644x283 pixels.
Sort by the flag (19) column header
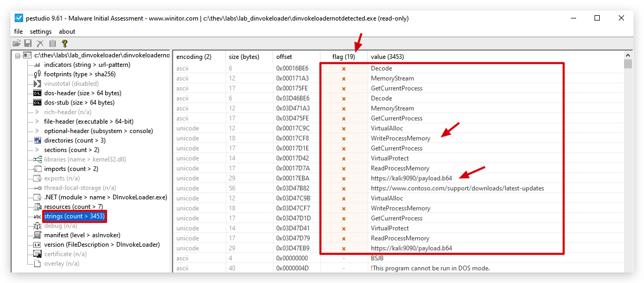click(344, 56)
